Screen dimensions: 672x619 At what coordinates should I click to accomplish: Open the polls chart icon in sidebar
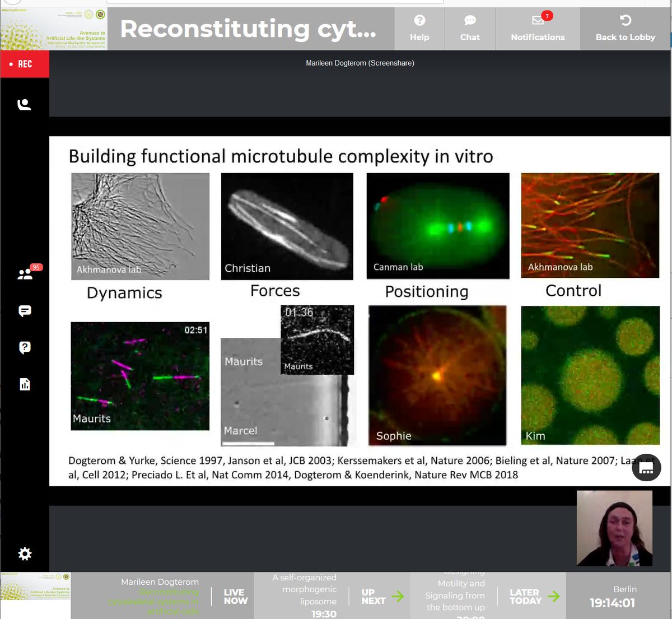point(25,384)
